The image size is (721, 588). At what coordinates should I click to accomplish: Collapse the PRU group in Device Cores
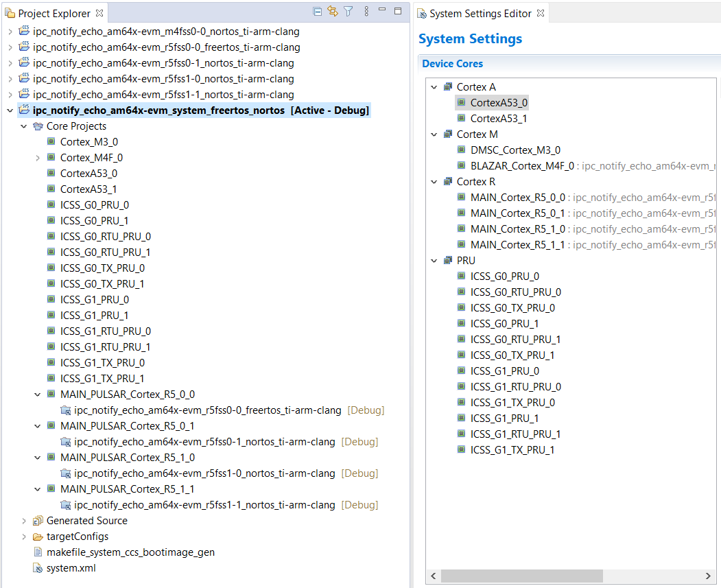(434, 261)
